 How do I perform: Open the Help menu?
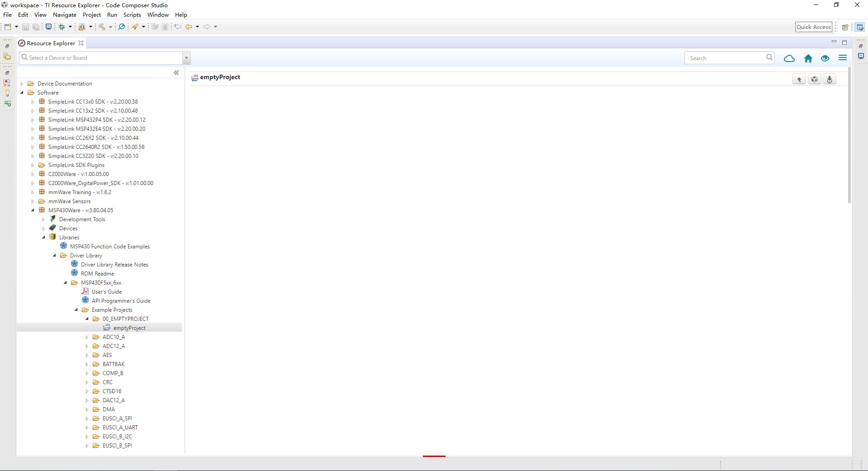point(181,15)
